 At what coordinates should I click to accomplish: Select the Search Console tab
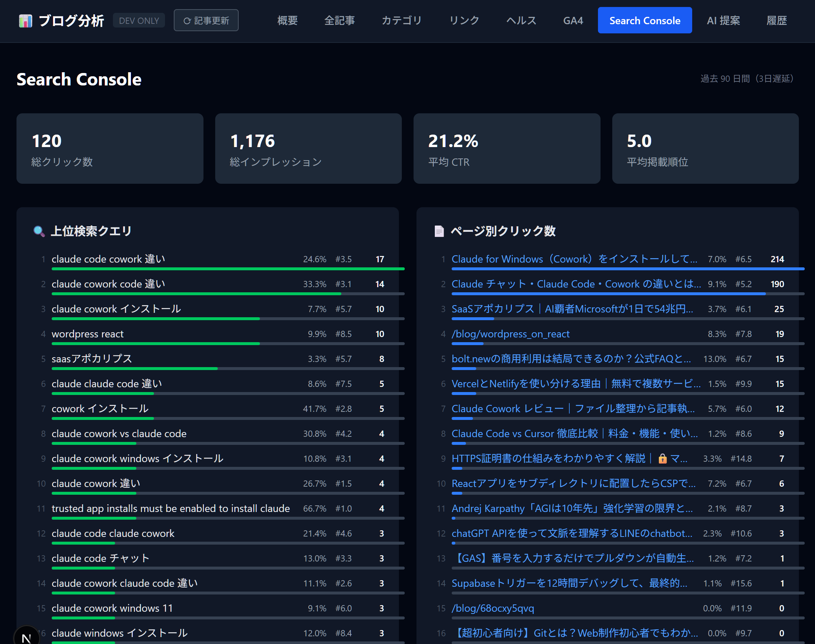click(645, 21)
